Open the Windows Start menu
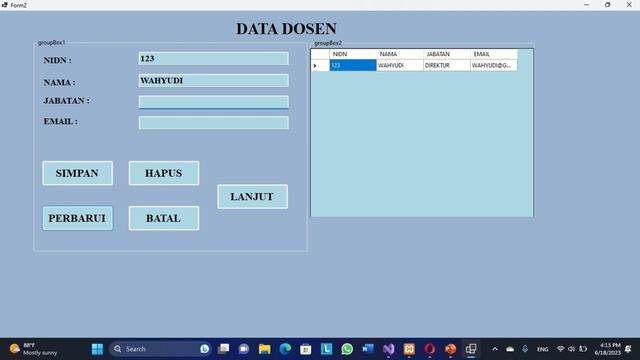The width and height of the screenshot is (640, 360). click(98, 349)
